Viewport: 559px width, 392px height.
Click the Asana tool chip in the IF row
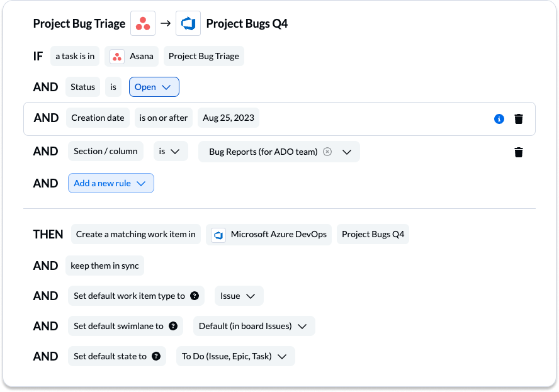(132, 56)
